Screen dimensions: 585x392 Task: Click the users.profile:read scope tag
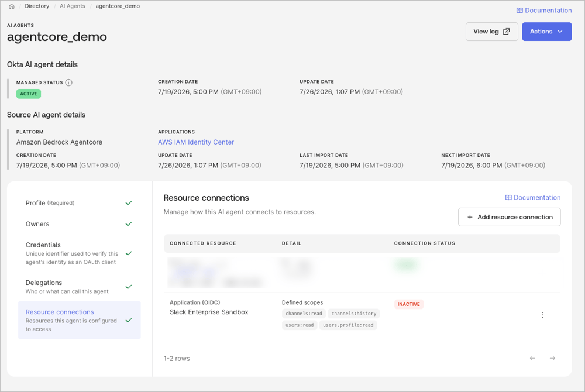pos(348,325)
